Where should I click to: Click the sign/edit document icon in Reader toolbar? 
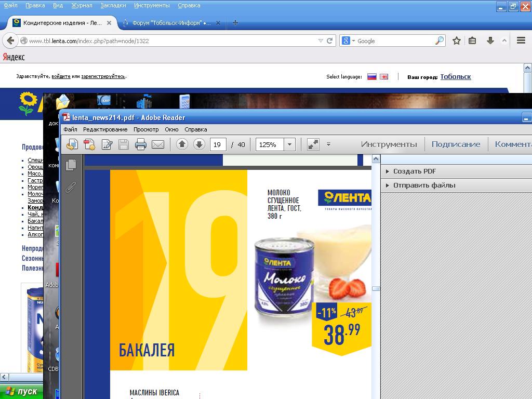coord(107,144)
